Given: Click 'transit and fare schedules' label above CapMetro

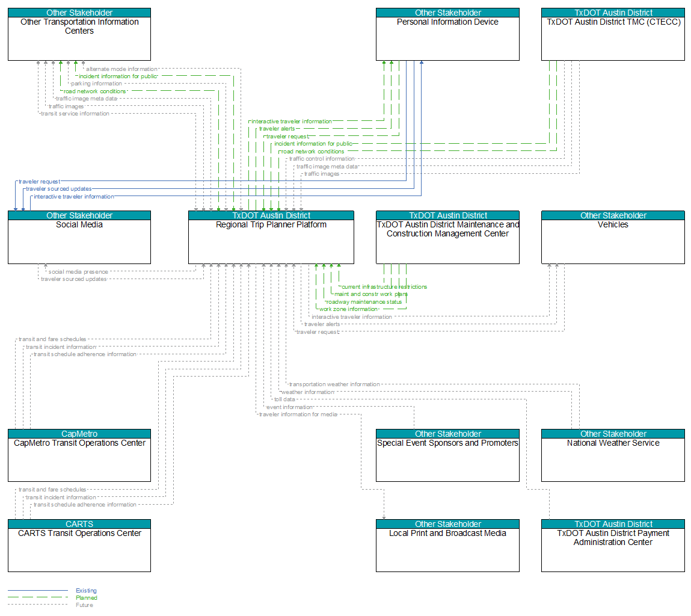Looking at the screenshot, I should tap(52, 339).
